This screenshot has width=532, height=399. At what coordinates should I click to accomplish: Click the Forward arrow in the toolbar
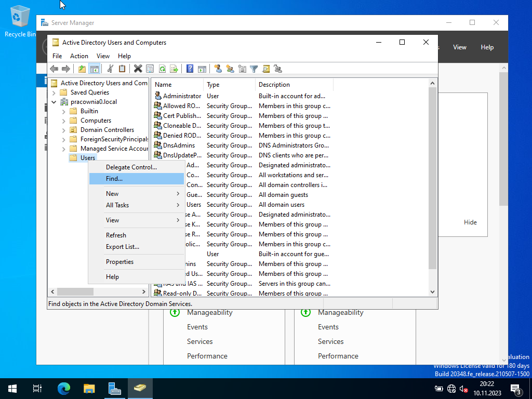(66, 69)
